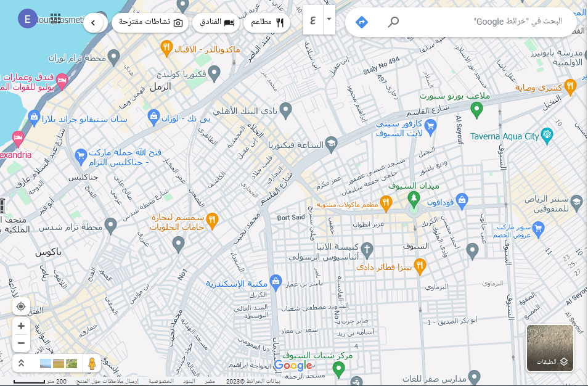This screenshot has height=386, width=588.
Task: Center the map on my location
Action: click(21, 306)
